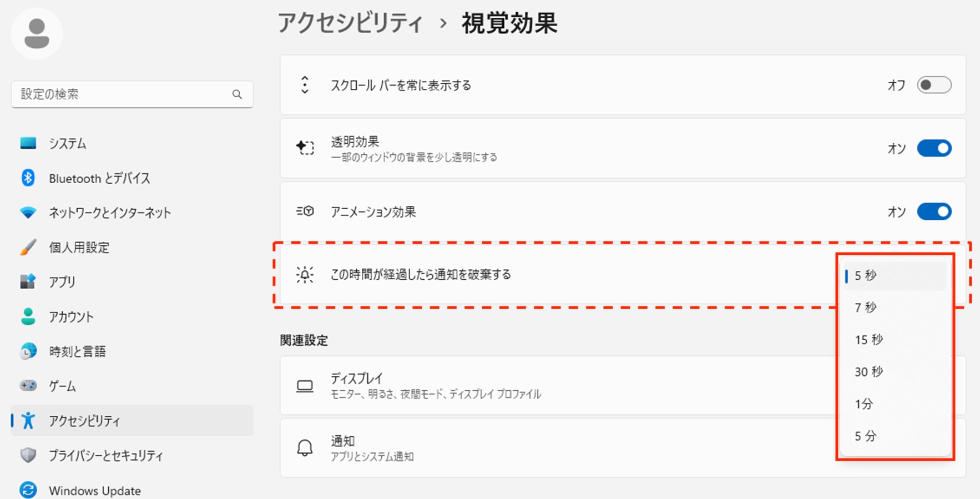Select 7 秒 in the dropdown list
This screenshot has width=980, height=499.
(x=866, y=308)
